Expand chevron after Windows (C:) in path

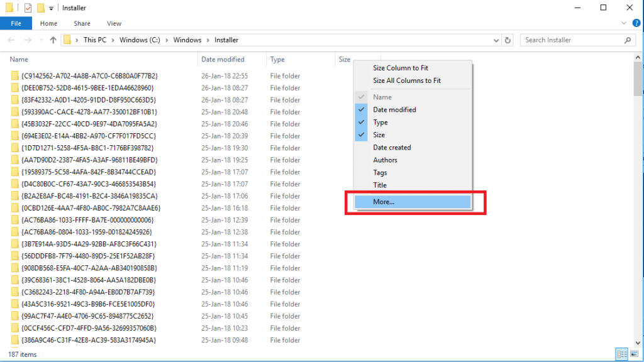click(x=167, y=40)
